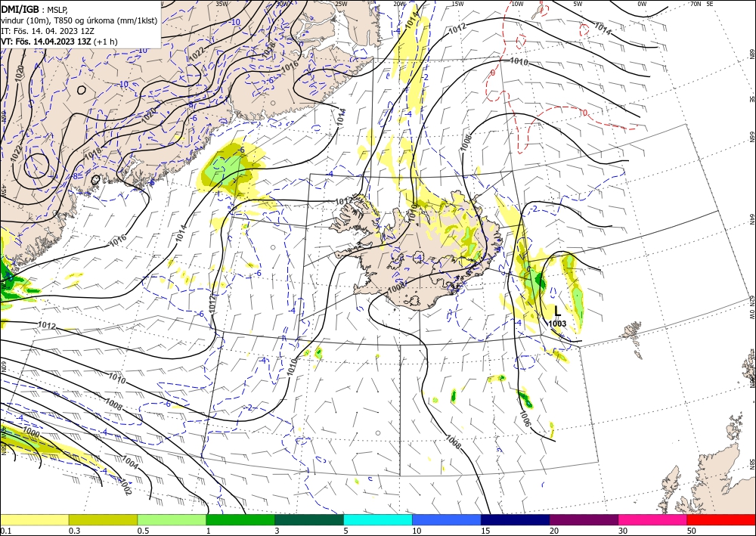Click the pink 30–50 legend swatch
Viewport: 756px width, 536px height.
653,520
